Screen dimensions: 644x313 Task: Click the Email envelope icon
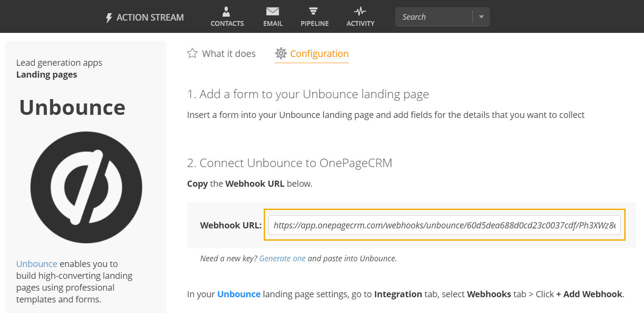click(x=272, y=11)
